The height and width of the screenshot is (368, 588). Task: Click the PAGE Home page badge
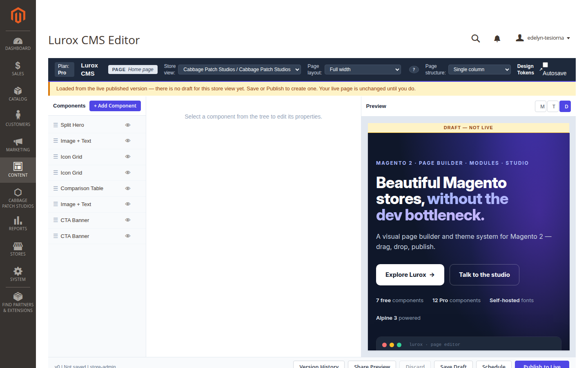point(133,70)
